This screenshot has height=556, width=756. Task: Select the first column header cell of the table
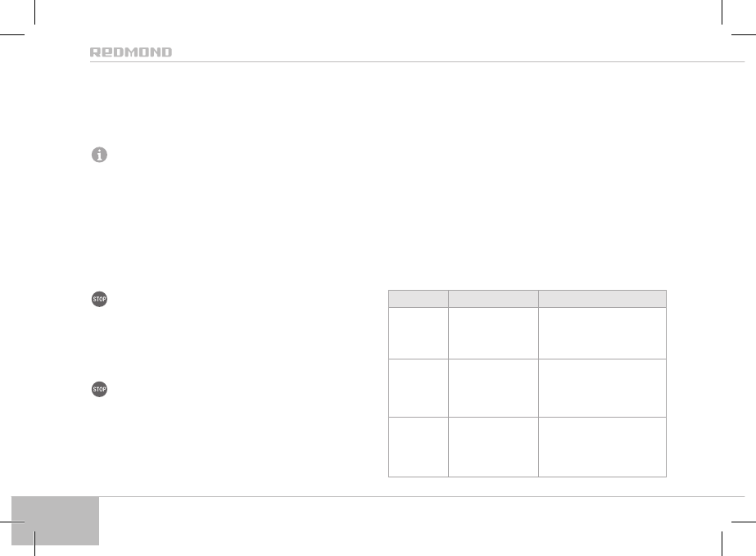click(x=418, y=299)
